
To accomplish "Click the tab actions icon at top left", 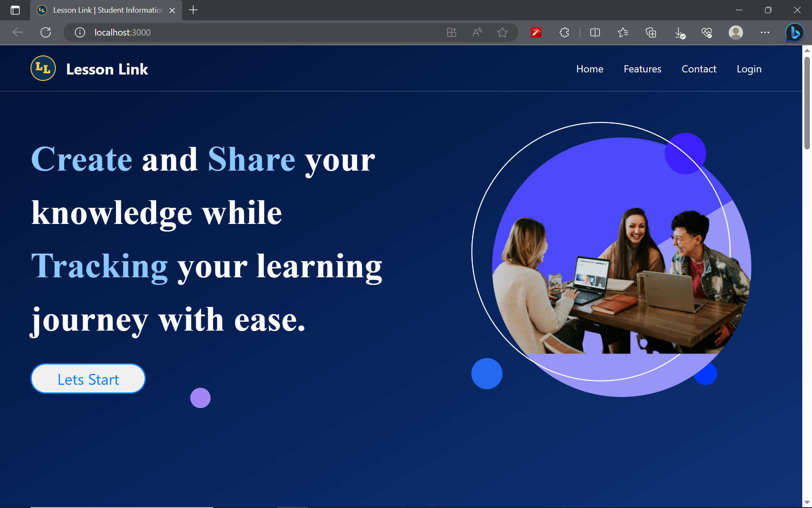I will pos(15,10).
